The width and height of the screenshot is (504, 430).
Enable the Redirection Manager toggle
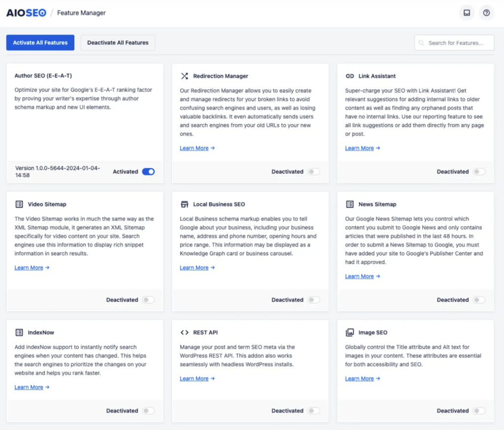click(315, 172)
